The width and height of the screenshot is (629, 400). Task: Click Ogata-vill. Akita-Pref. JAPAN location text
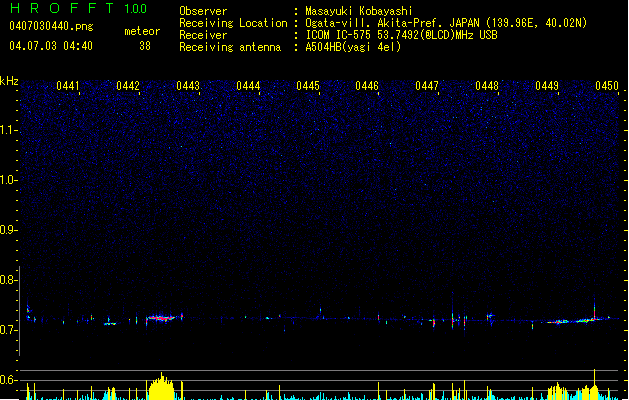click(446, 23)
